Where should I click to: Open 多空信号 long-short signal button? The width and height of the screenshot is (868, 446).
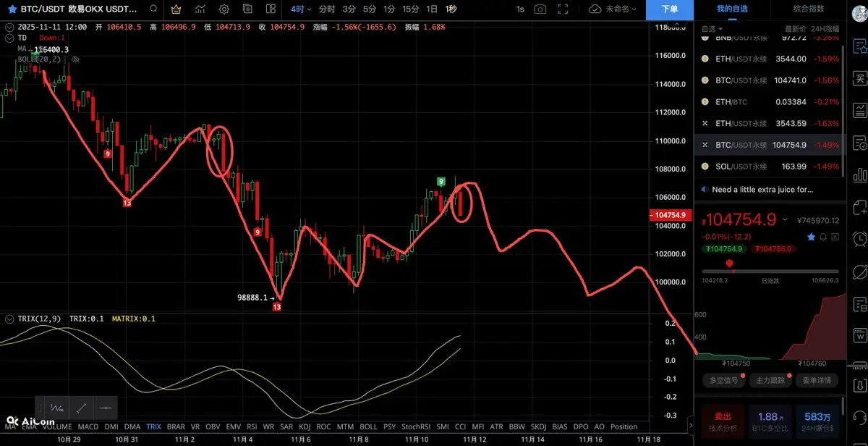coord(723,380)
